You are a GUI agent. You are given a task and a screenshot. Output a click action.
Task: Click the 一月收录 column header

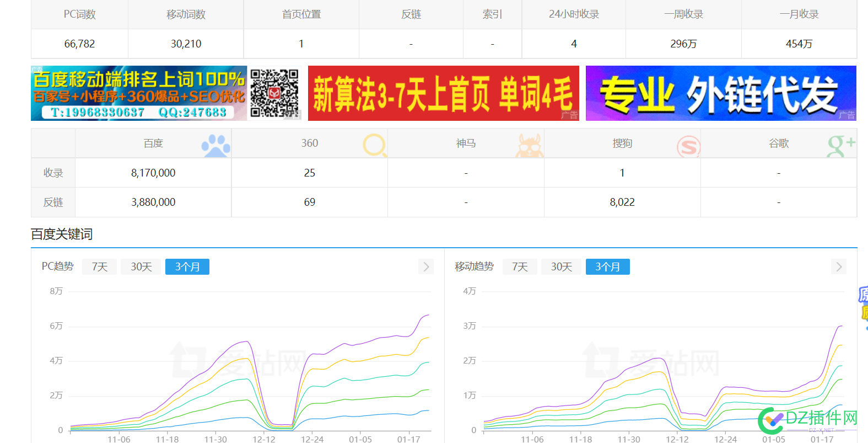coord(799,14)
